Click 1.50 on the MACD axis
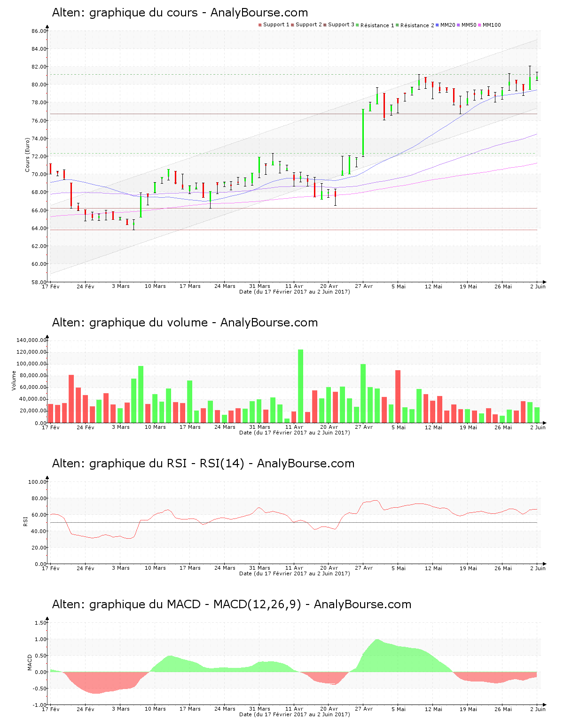 [x=41, y=623]
